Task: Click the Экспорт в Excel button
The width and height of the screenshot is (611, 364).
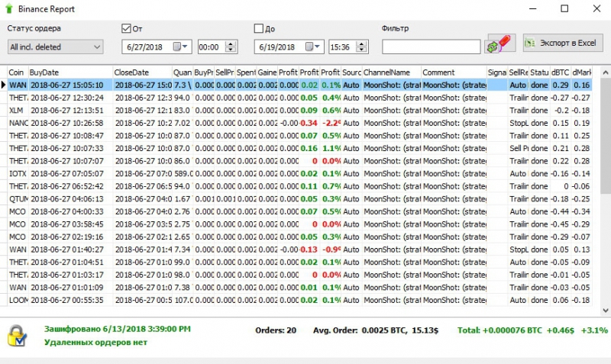Action: point(563,43)
